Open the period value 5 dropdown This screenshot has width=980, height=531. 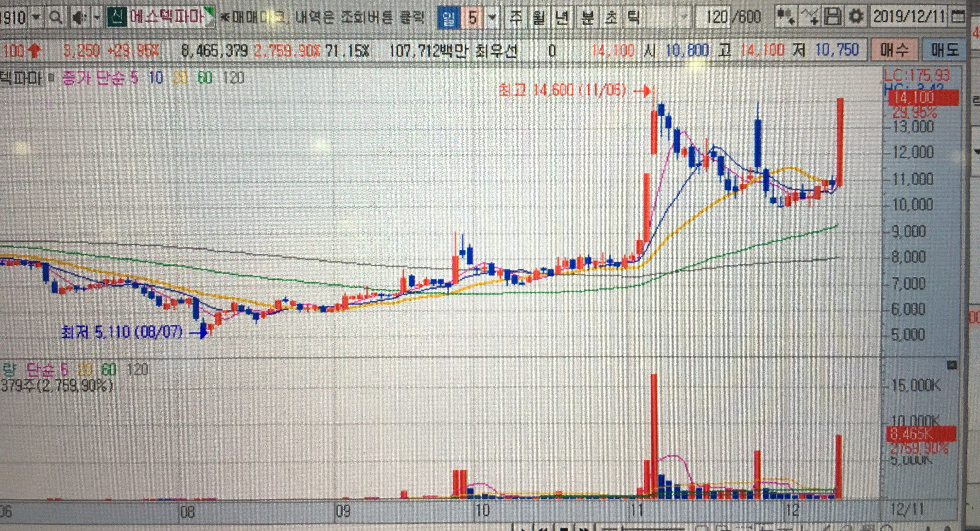pyautogui.click(x=493, y=17)
